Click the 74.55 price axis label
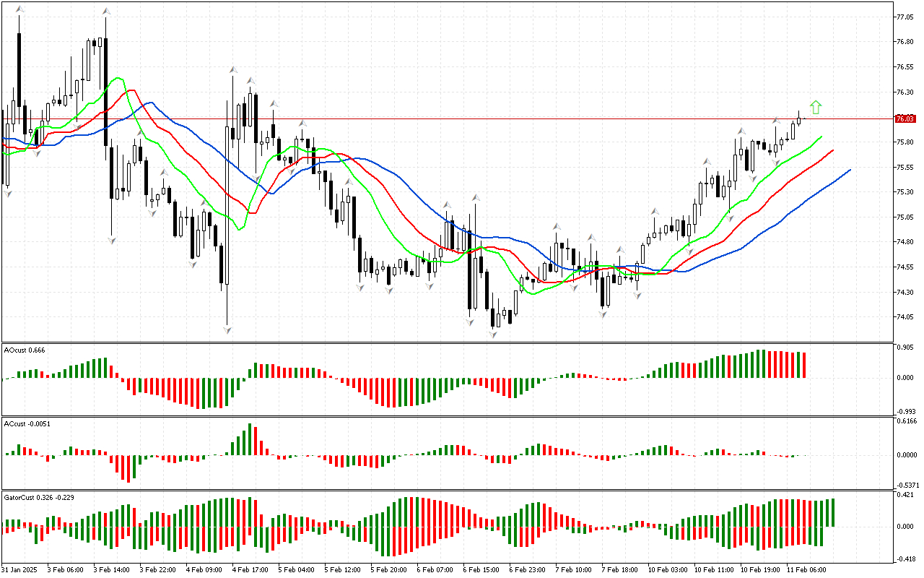Image resolution: width=924 pixels, height=578 pixels. click(x=905, y=267)
